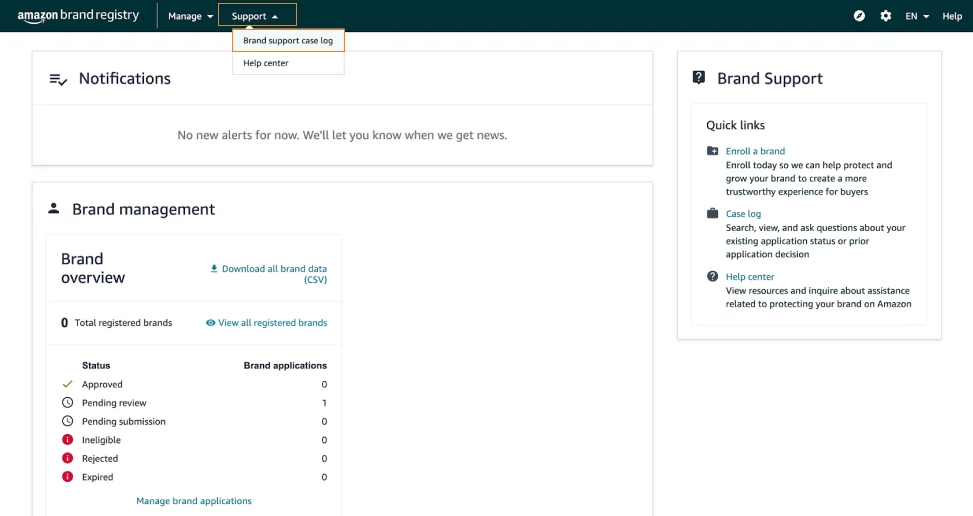Screen dimensions: 973x516
Task: Click View all registered brands link
Action: pyautogui.click(x=272, y=322)
